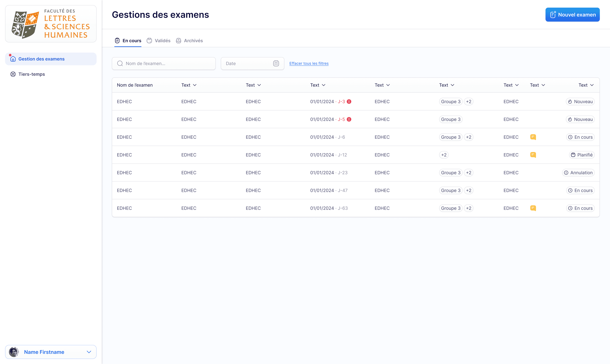Focus the Nom de l'examen search field
The image size is (610, 364).
164,64
